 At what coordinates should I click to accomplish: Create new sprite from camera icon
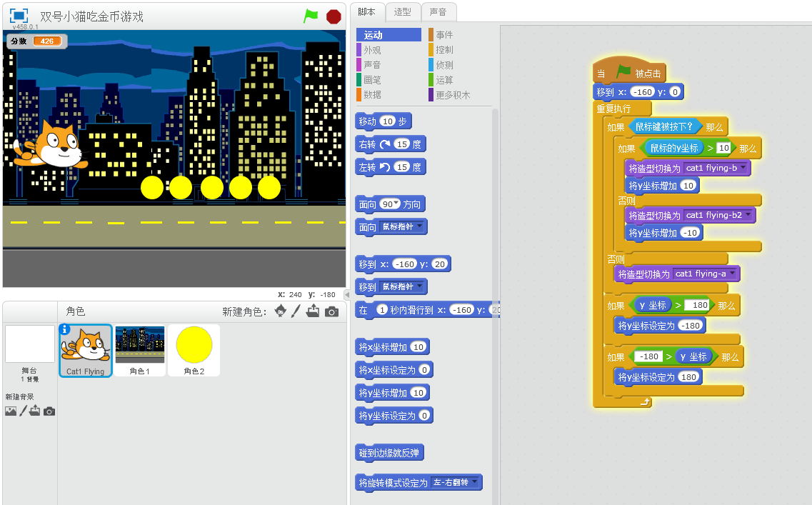(331, 311)
